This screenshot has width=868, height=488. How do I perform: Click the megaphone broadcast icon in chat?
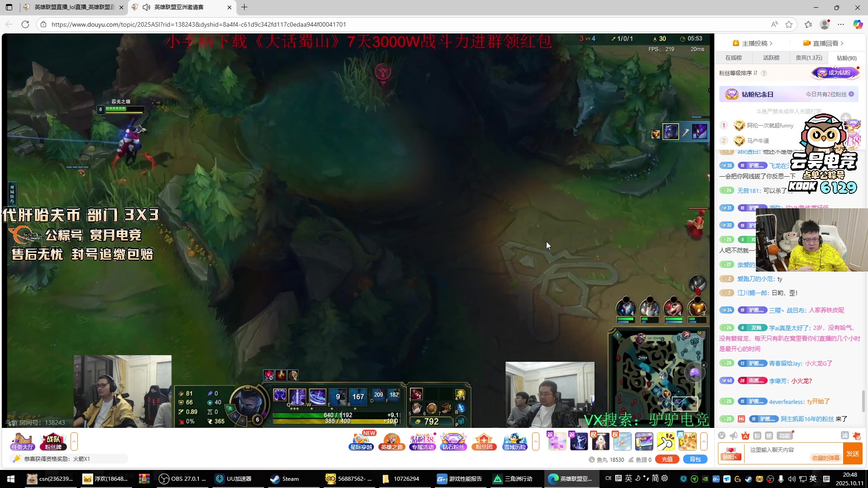[733, 436]
